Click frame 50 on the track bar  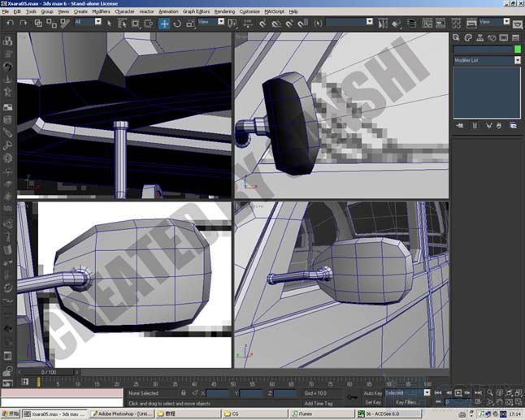(x=233, y=383)
